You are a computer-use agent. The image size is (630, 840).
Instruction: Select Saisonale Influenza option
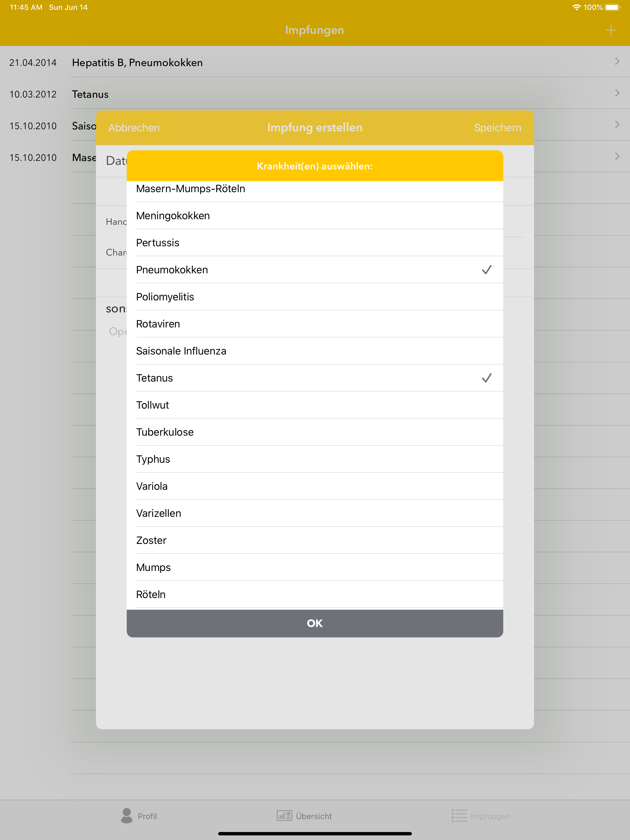click(x=181, y=351)
